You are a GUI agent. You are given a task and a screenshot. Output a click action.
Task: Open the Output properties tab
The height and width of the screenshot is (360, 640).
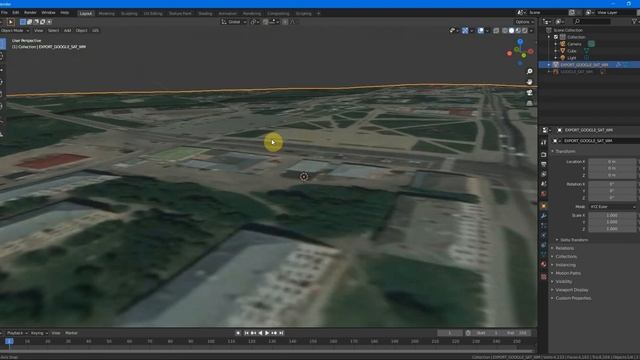pyautogui.click(x=544, y=164)
